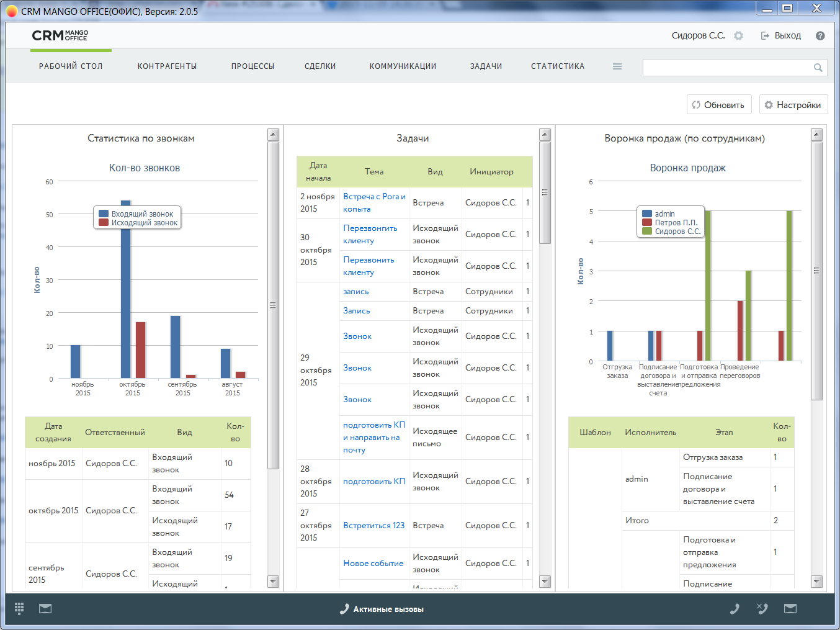The height and width of the screenshot is (630, 840).
Task: Click scroll-down arrow of sales funnel panel
Action: tap(816, 582)
